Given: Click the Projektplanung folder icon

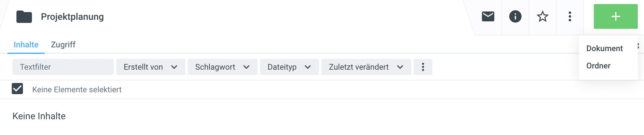Looking at the screenshot, I should (x=24, y=17).
